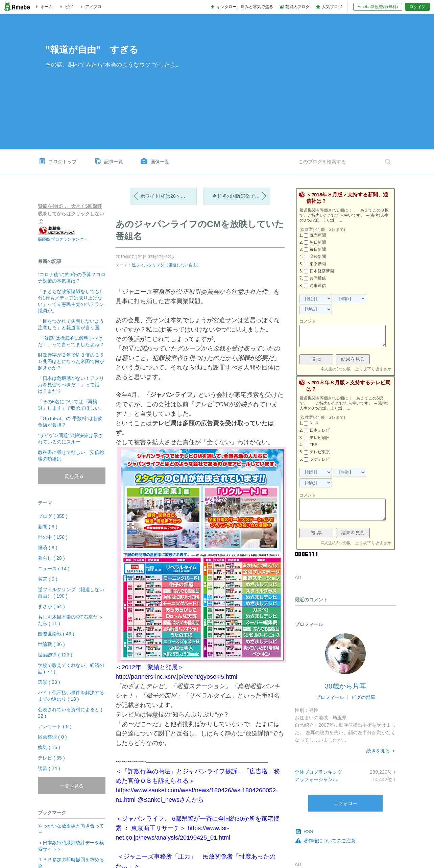Click the 記事一覧 pages icon
The height and width of the screenshot is (868, 434).
(x=98, y=161)
